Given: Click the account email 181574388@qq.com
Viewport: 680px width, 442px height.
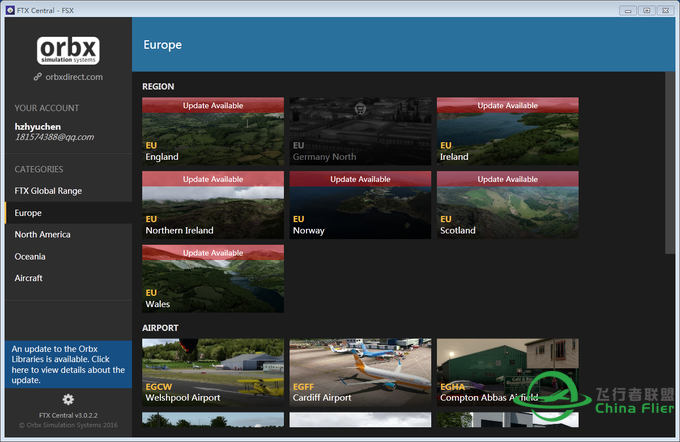Looking at the screenshot, I should coord(55,137).
